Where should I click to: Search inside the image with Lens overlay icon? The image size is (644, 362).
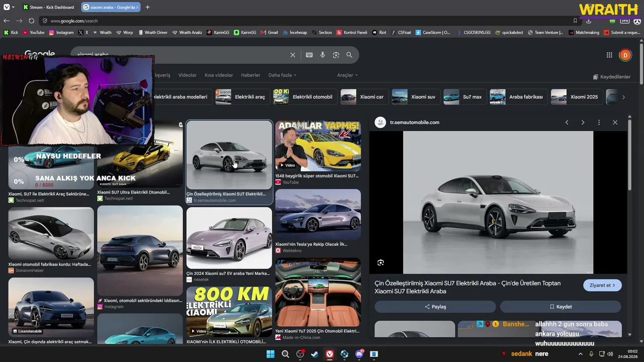(381, 262)
